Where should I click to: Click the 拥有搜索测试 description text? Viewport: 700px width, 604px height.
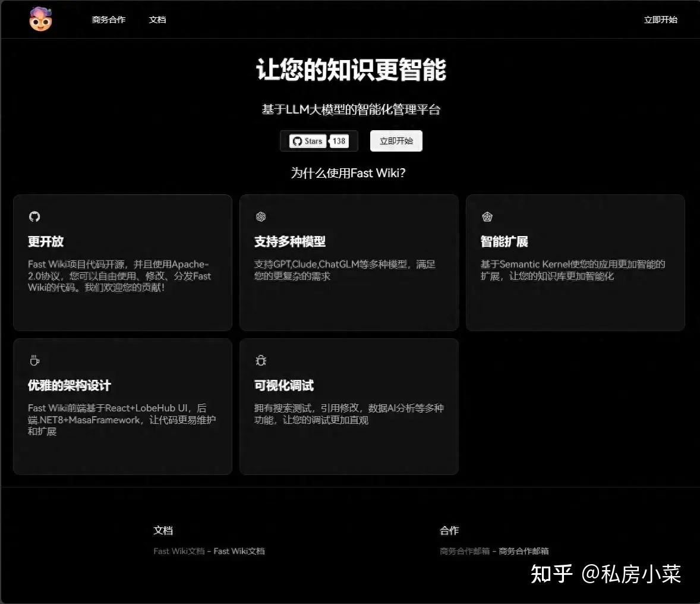(349, 414)
